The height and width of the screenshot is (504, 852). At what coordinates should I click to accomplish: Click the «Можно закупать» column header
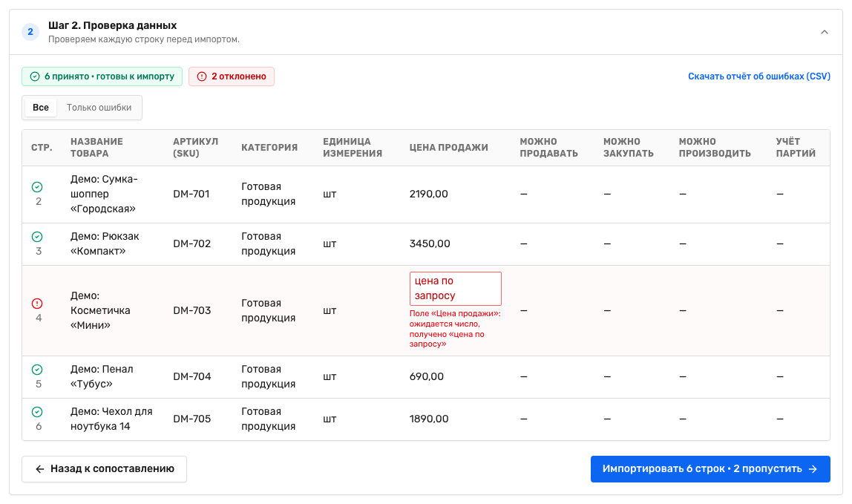tap(628, 147)
